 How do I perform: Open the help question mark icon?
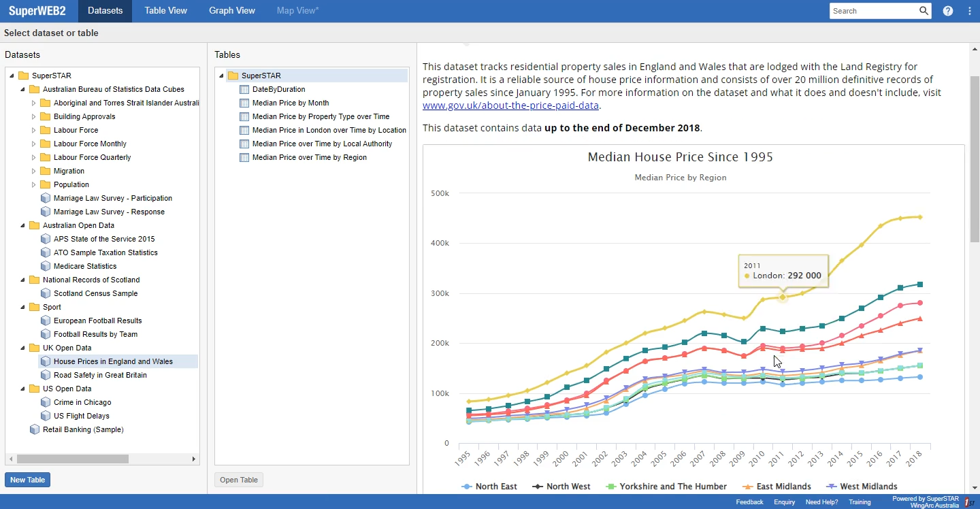[948, 11]
